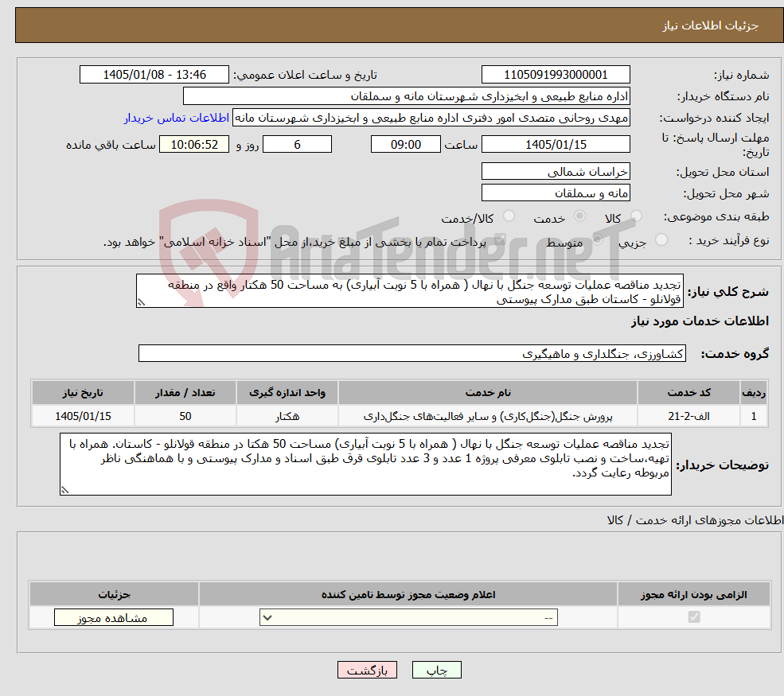Click service code cell الف-2-21
The image size is (784, 696).
pyautogui.click(x=688, y=416)
